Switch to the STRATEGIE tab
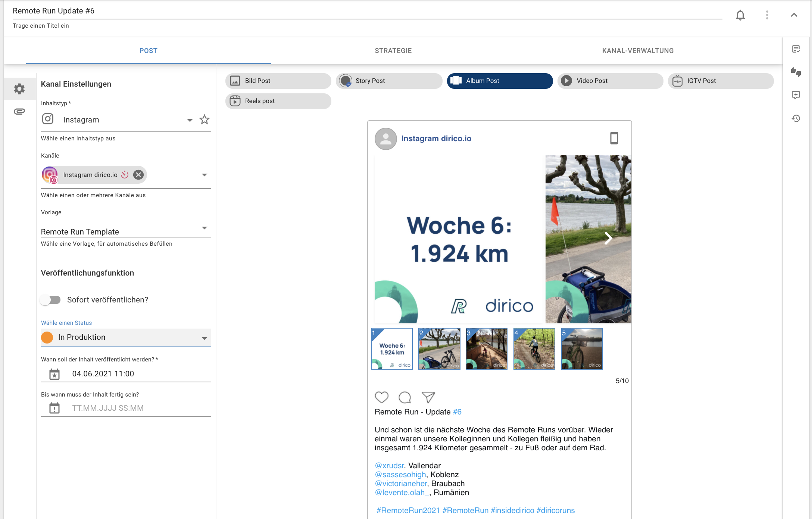812x519 pixels. click(x=393, y=50)
